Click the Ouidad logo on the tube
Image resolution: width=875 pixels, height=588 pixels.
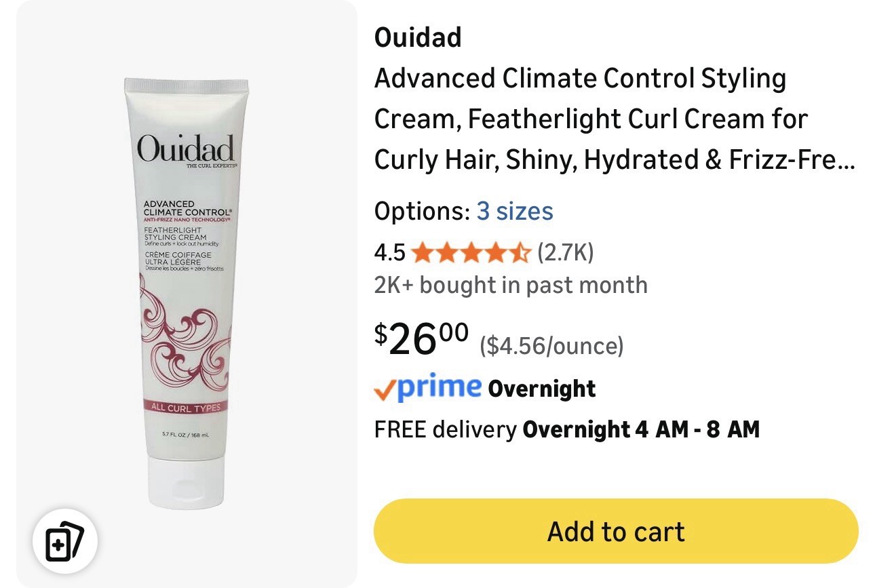[185, 149]
